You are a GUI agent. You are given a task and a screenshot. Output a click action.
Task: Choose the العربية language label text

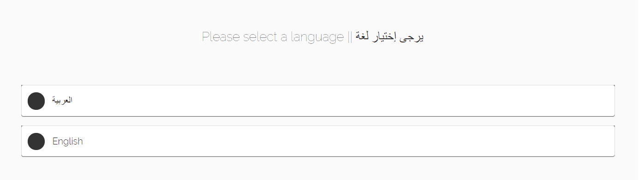(x=62, y=100)
